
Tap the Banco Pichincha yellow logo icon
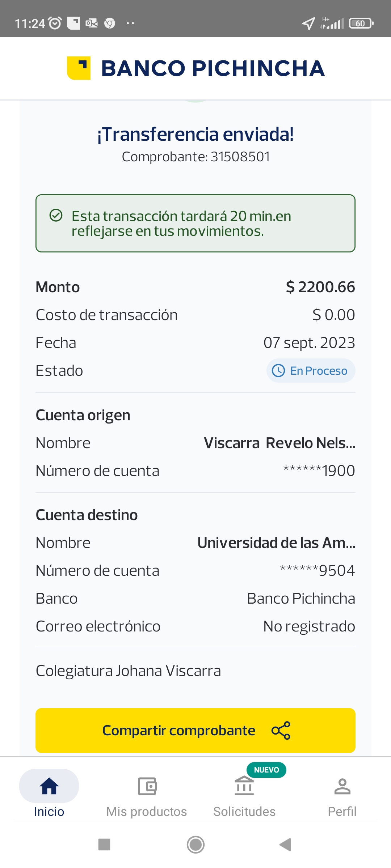[x=79, y=68]
